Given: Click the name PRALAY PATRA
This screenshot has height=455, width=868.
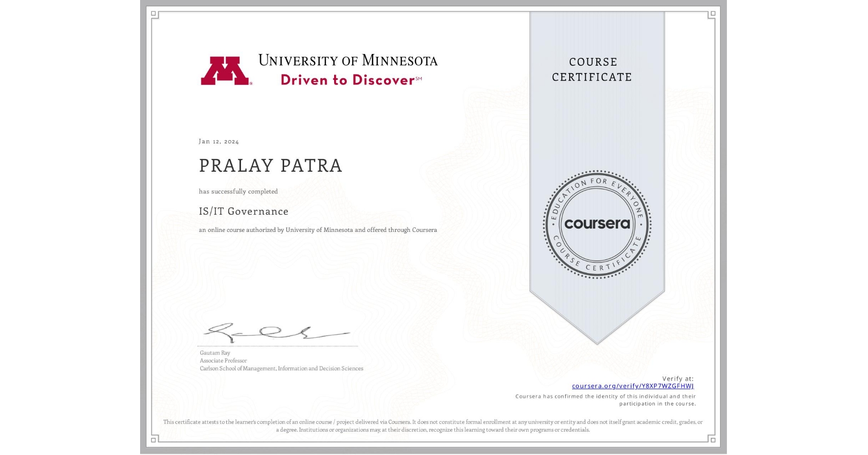Looking at the screenshot, I should click(x=270, y=166).
